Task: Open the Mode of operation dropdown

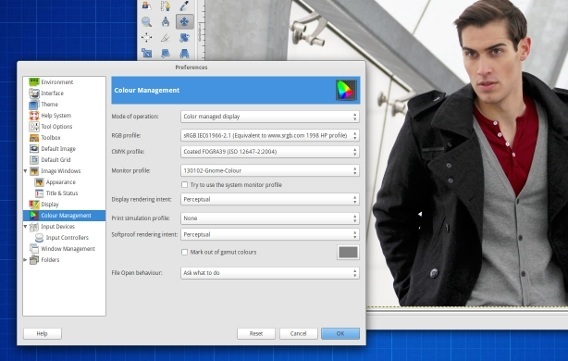Action: [270, 117]
